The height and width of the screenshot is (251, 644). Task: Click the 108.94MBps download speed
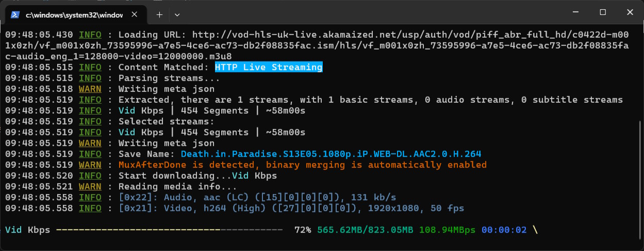click(448, 229)
